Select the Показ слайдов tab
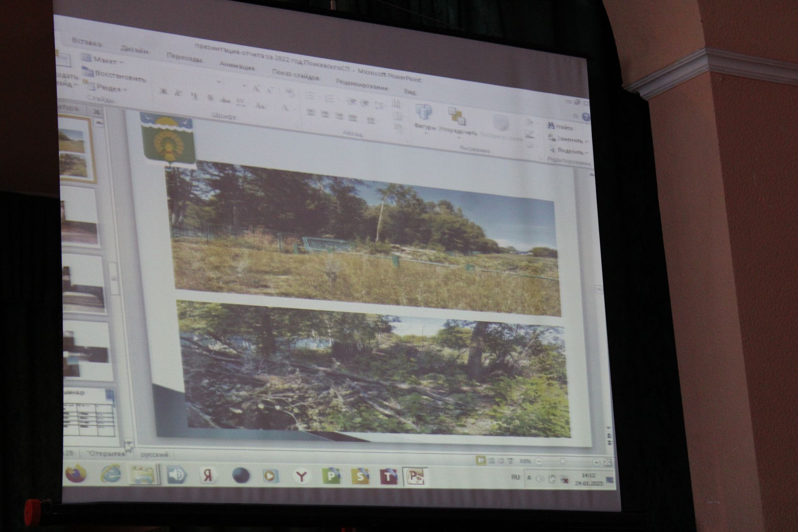The image size is (798, 532). [x=296, y=75]
